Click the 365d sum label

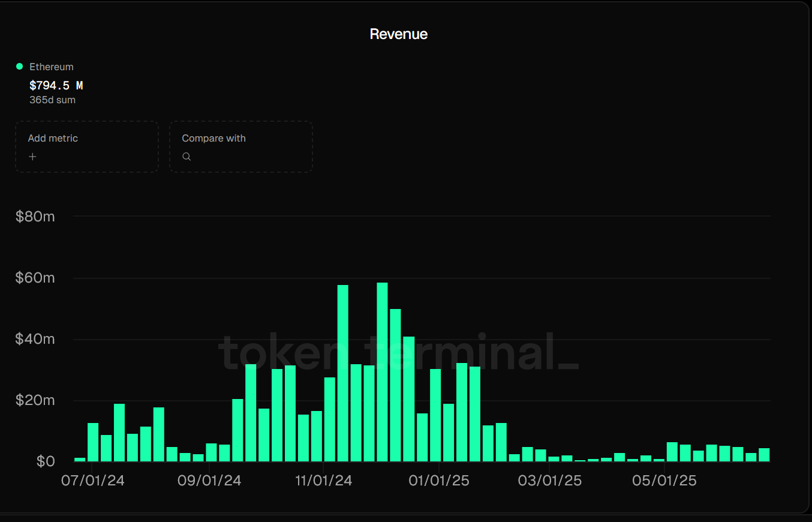coord(52,100)
